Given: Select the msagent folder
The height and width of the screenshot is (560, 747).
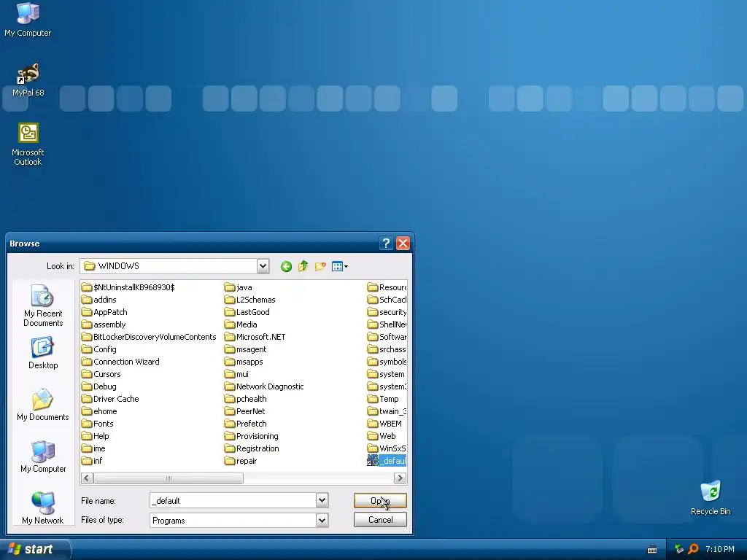Looking at the screenshot, I should (245, 349).
